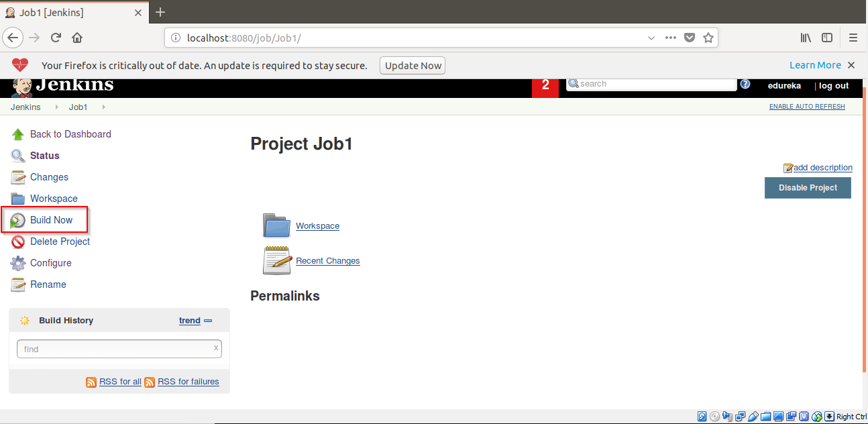The height and width of the screenshot is (424, 868).
Task: Open the Firefox hamburger menu
Action: [853, 38]
